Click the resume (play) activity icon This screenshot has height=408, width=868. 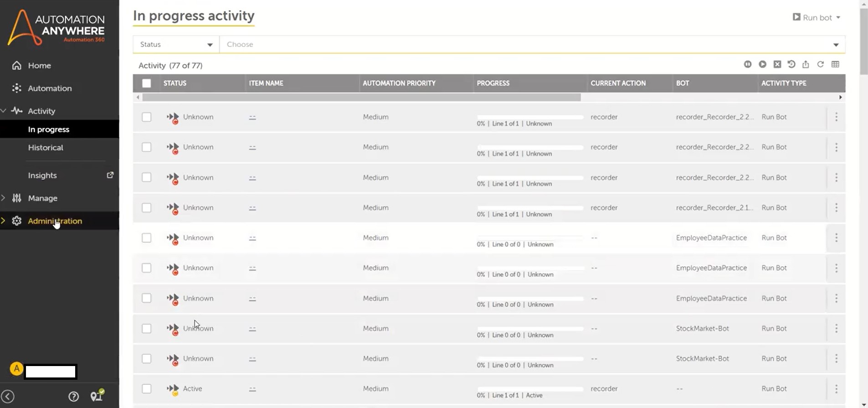click(762, 64)
